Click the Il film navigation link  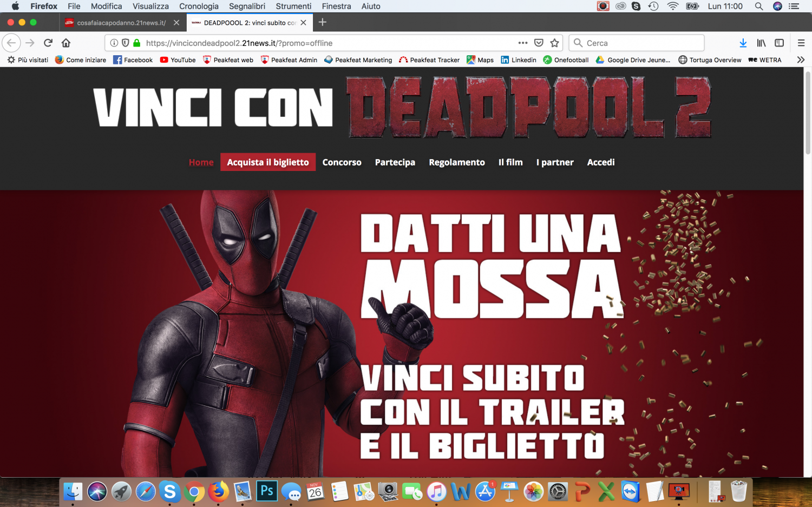510,162
